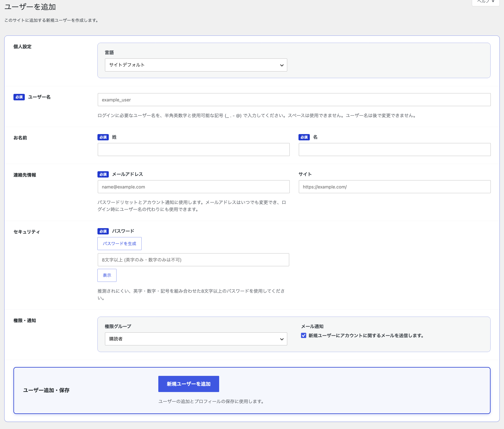504x429 pixels.
Task: Click the 必須 badge next to メールアドレス
Action: click(x=103, y=174)
